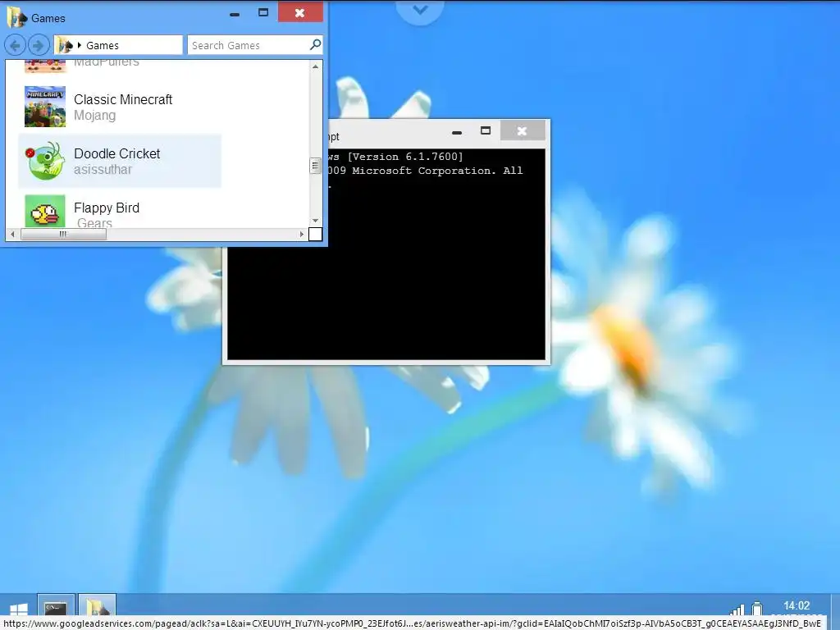Click the Games window title bar icon
The image size is (840, 630).
[16, 18]
